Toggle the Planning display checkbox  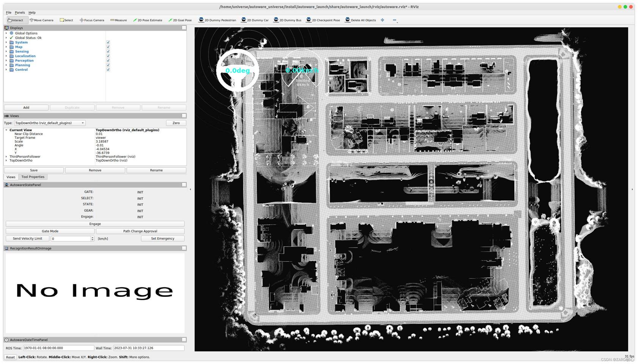(x=108, y=65)
